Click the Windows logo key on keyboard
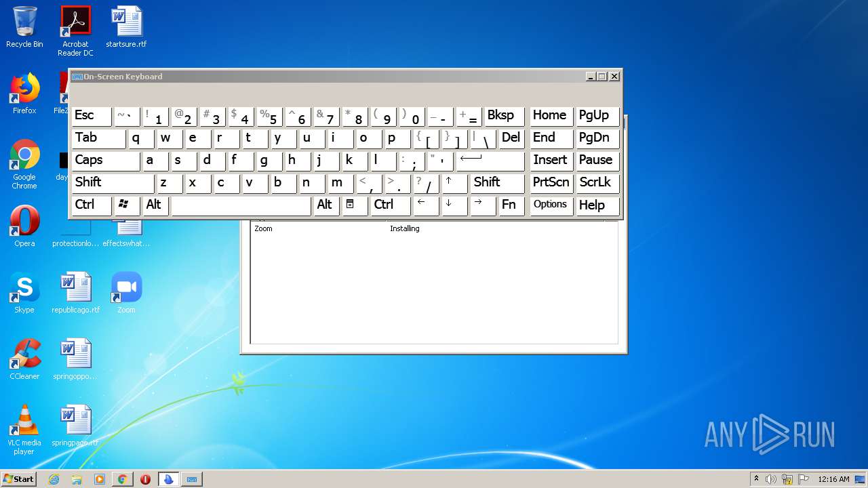This screenshot has height=488, width=868. 127,205
